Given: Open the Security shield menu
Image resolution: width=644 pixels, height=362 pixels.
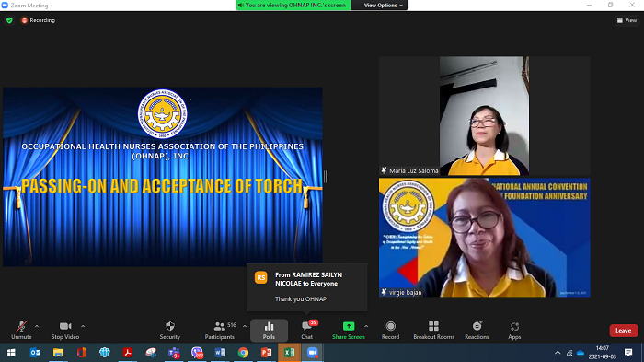Looking at the screenshot, I should [x=170, y=331].
